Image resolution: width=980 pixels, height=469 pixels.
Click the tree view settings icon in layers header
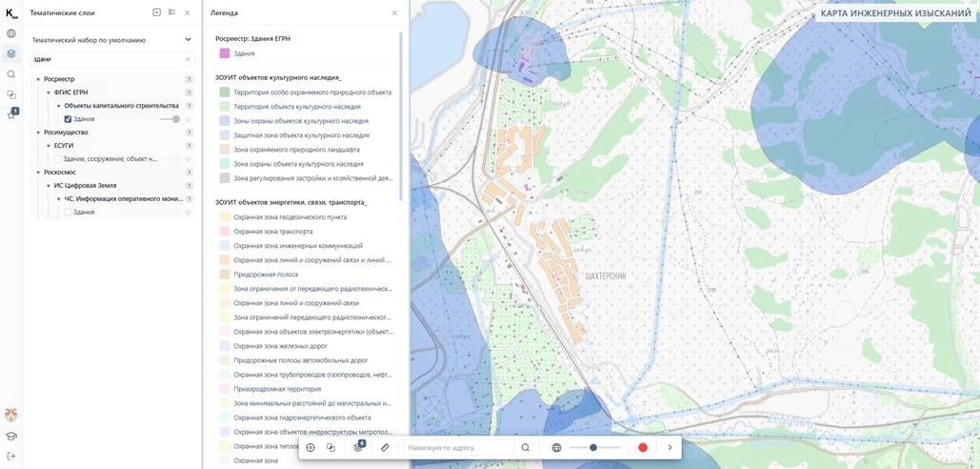coord(171,12)
